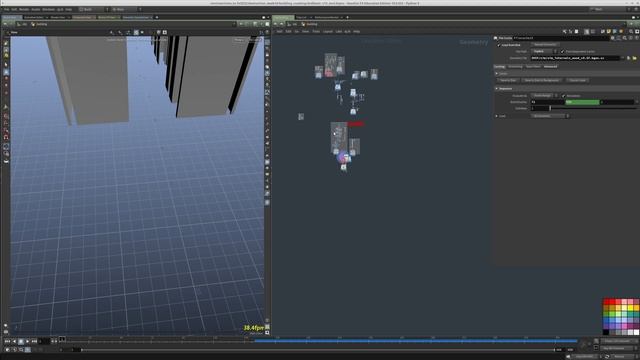The height and width of the screenshot is (360, 640).
Task: Pick the white swatch in color palette
Action: coord(636,332)
